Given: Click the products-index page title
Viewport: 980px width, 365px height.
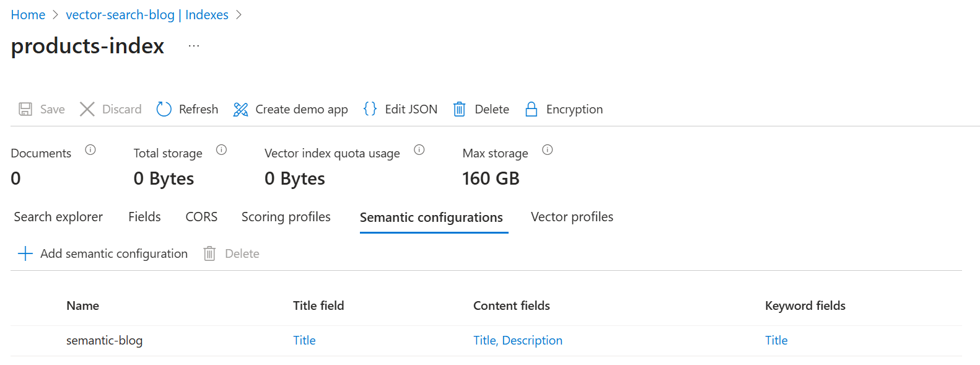Looking at the screenshot, I should pyautogui.click(x=87, y=46).
